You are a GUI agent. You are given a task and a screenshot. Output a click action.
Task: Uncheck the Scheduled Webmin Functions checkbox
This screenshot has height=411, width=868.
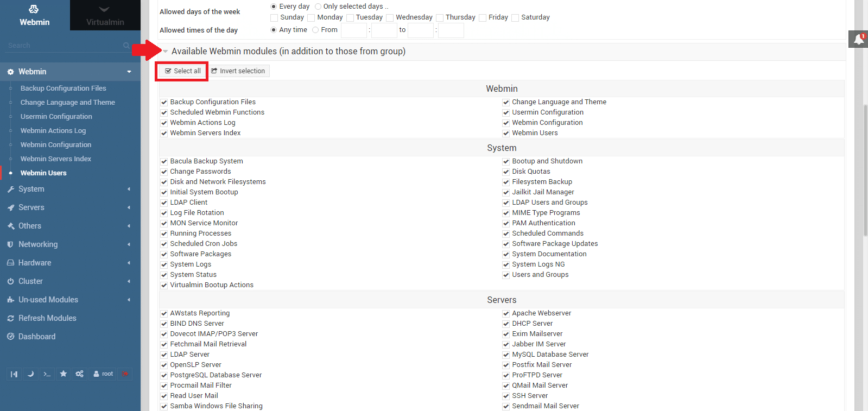tap(164, 112)
